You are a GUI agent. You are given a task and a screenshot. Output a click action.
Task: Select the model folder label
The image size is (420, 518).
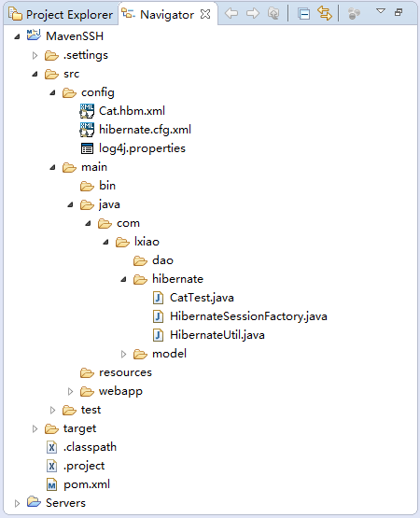tap(169, 354)
